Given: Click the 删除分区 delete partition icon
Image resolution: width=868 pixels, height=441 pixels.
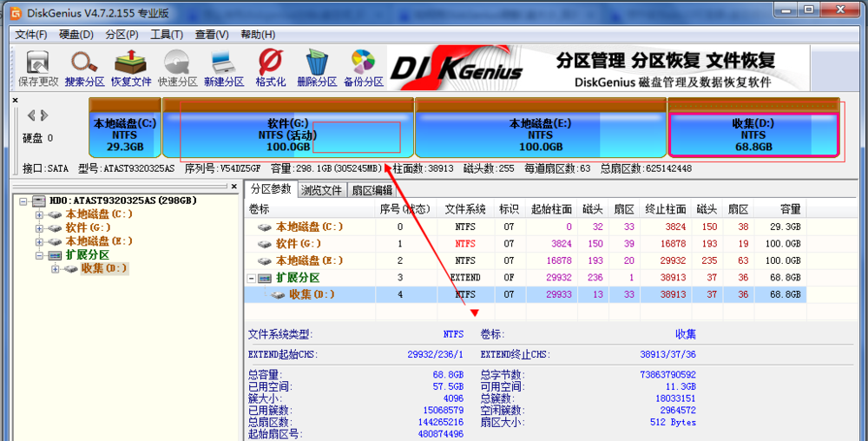Looking at the screenshot, I should click(317, 62).
